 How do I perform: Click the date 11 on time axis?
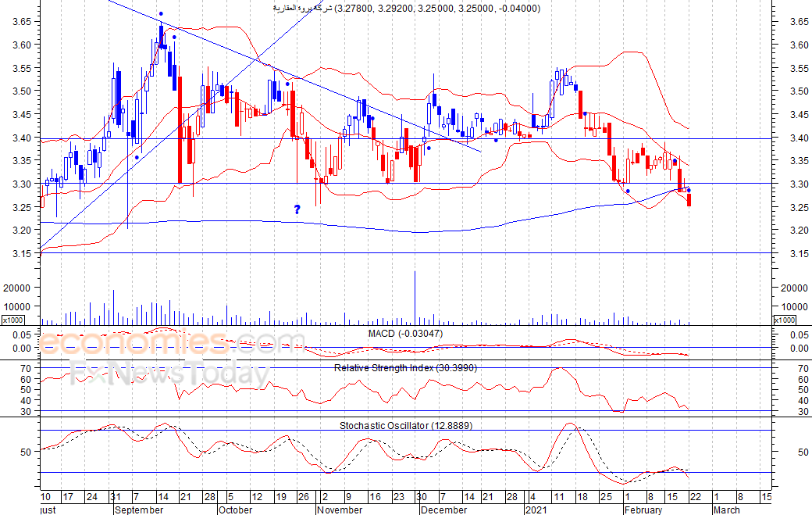coord(558,497)
